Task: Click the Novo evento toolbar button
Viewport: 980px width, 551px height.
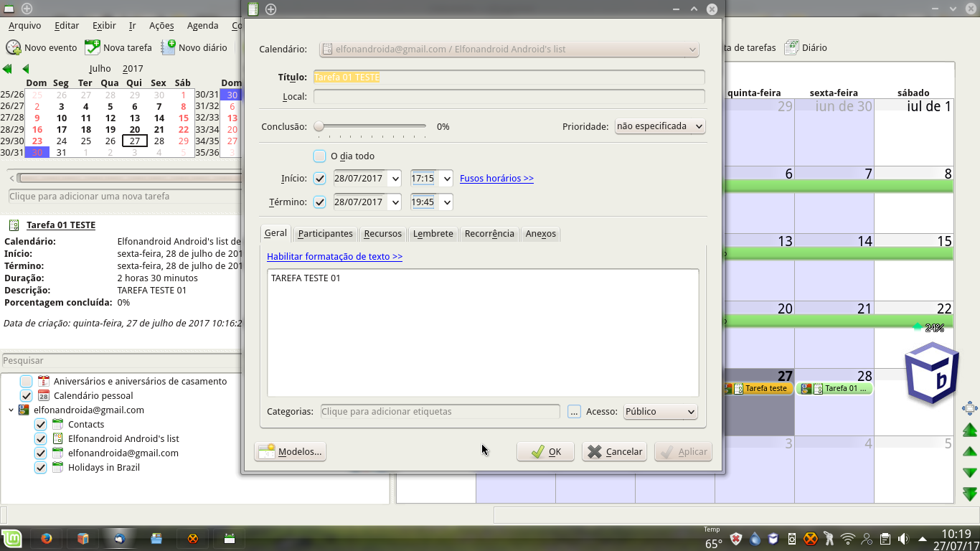Action: click(x=42, y=47)
